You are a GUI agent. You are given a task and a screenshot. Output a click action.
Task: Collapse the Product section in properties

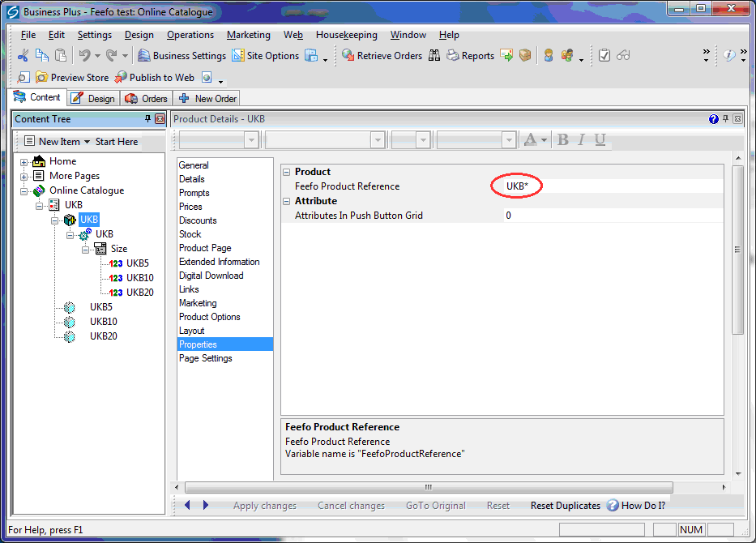tap(286, 172)
